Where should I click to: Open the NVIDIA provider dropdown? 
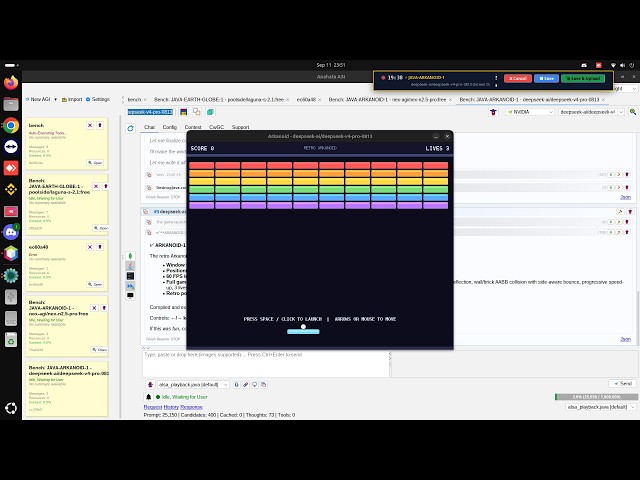click(x=530, y=112)
